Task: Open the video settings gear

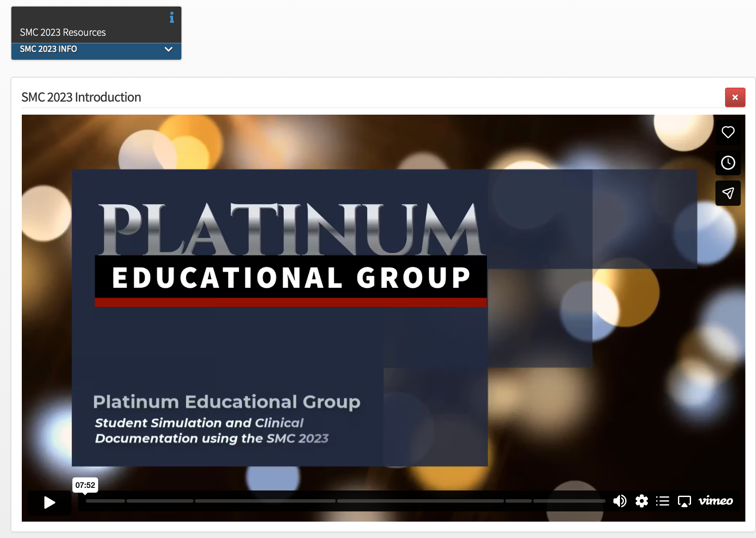Action: (x=641, y=501)
